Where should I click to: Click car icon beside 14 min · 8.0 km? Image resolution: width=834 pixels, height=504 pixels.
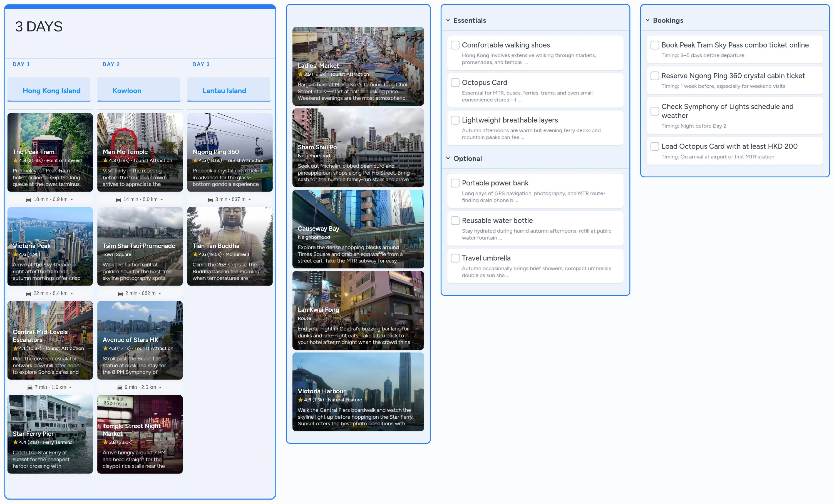tap(118, 200)
